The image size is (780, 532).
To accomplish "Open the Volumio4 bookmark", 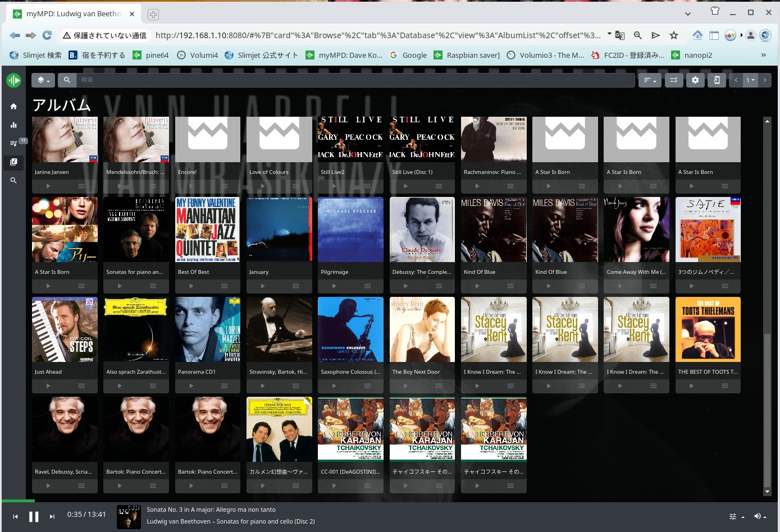I will pyautogui.click(x=197, y=55).
